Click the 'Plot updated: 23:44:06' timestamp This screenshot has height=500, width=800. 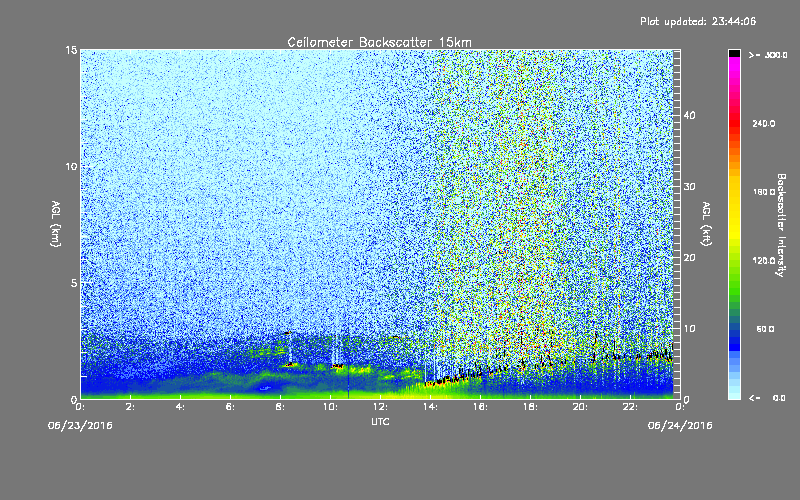pyautogui.click(x=698, y=21)
